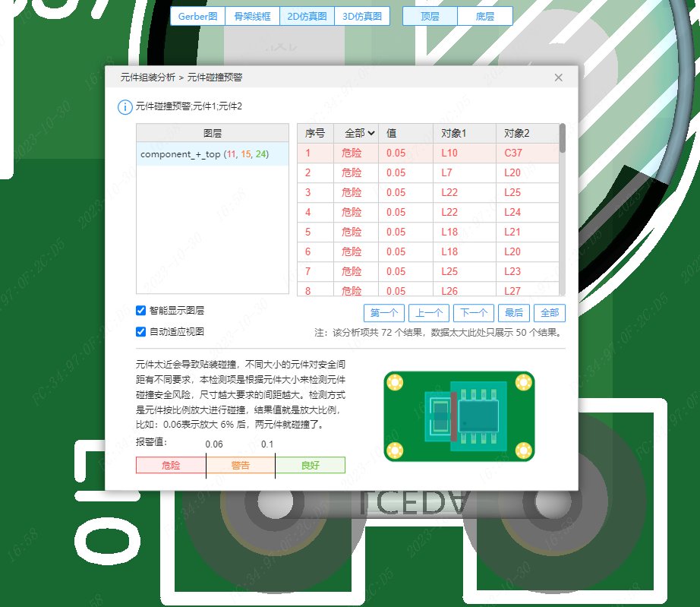Go to next result with 下一个
Screen dimensions: 700x607
[474, 313]
